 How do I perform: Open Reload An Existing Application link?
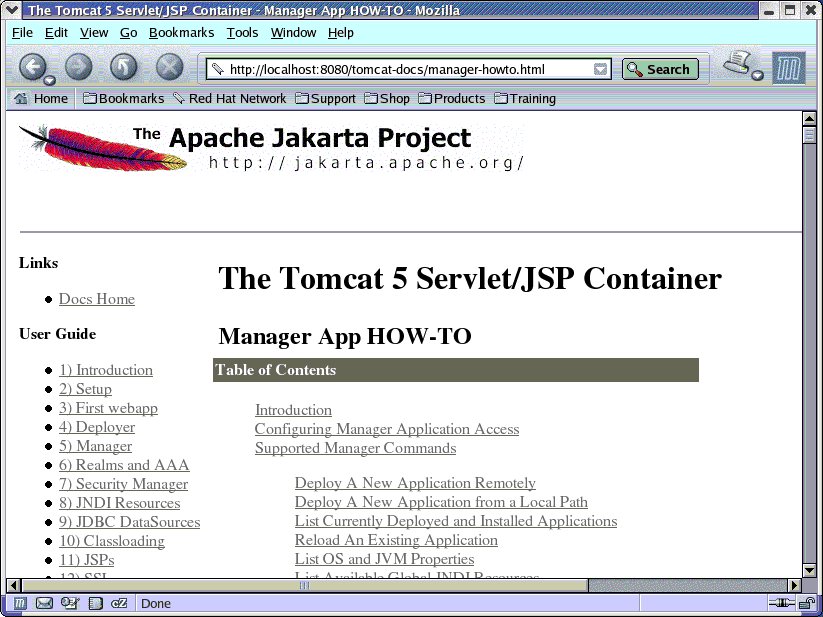point(396,540)
